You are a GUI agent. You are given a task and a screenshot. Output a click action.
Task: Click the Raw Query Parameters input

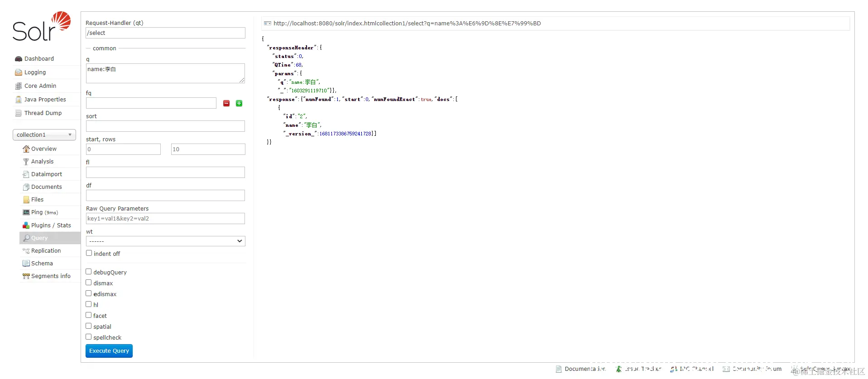click(166, 219)
